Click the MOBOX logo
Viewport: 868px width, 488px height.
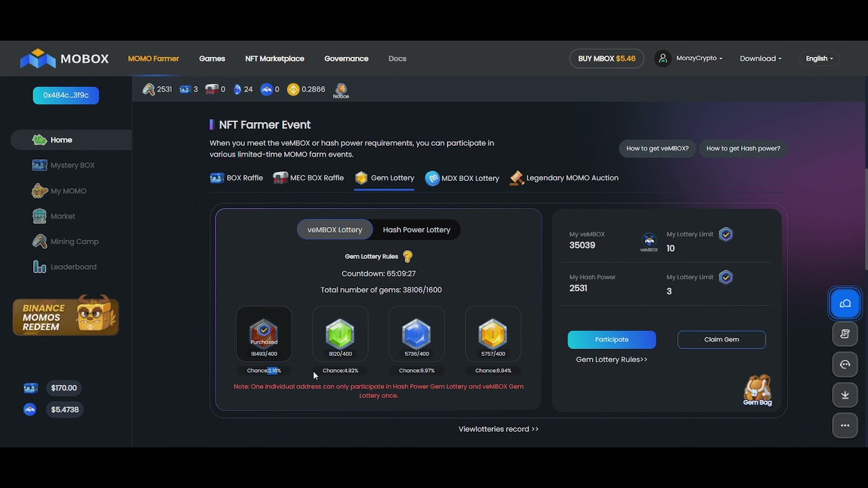(64, 59)
